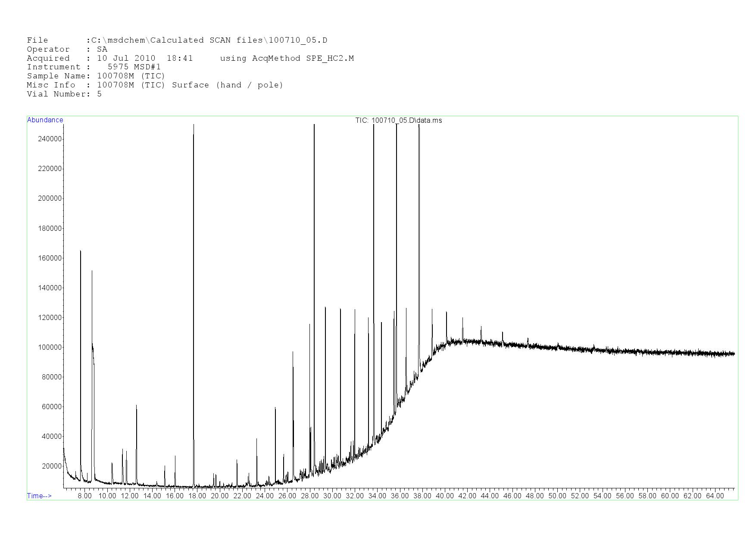Click the Misc Info Surface (hand / pole) line
Viewport: 756px width, 534px height.
[x=155, y=85]
